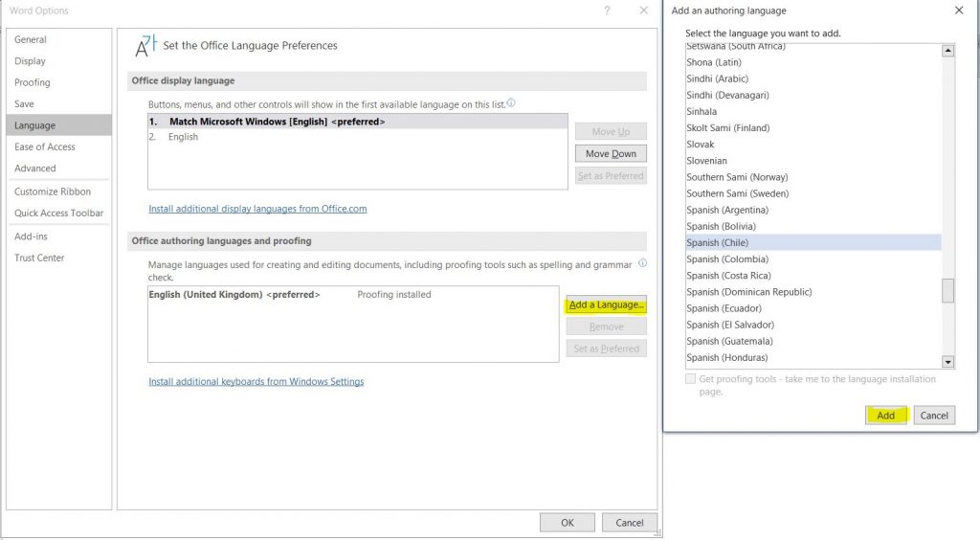Click OK in Word Options
980x540 pixels.
click(x=567, y=523)
